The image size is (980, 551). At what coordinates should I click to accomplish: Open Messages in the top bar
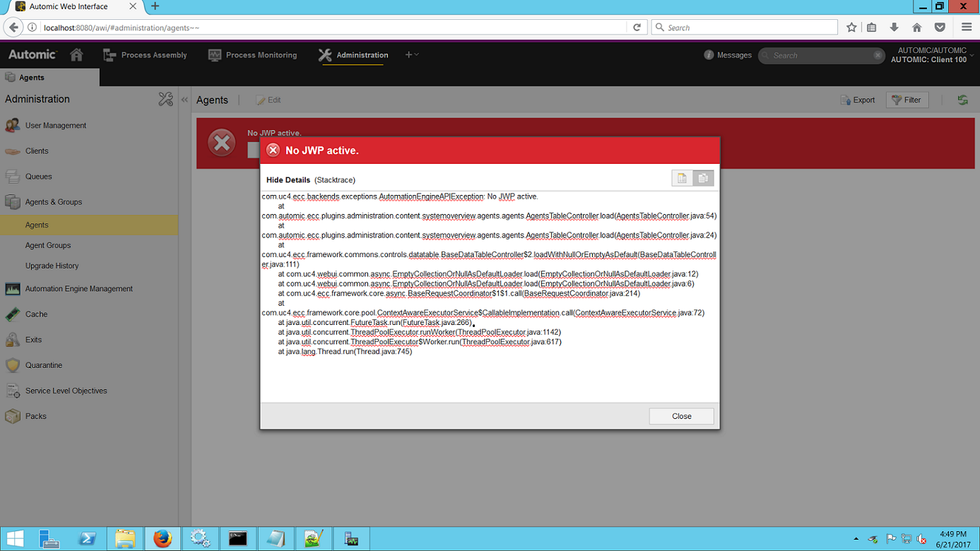click(727, 54)
